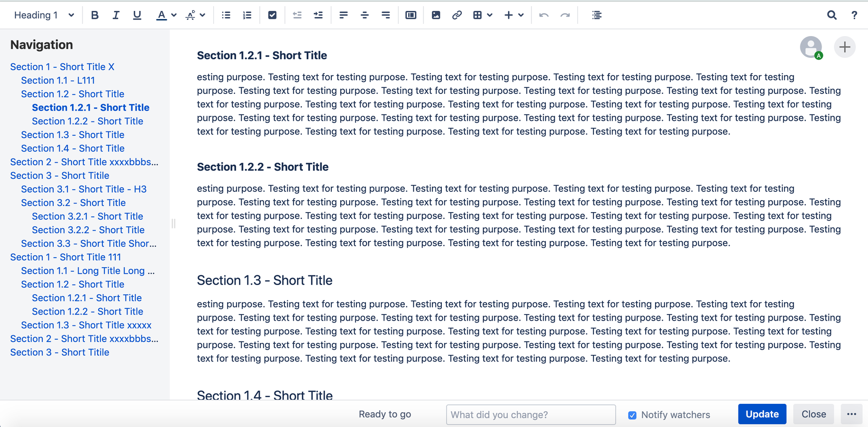The image size is (868, 427).
Task: Align text left
Action: (344, 15)
